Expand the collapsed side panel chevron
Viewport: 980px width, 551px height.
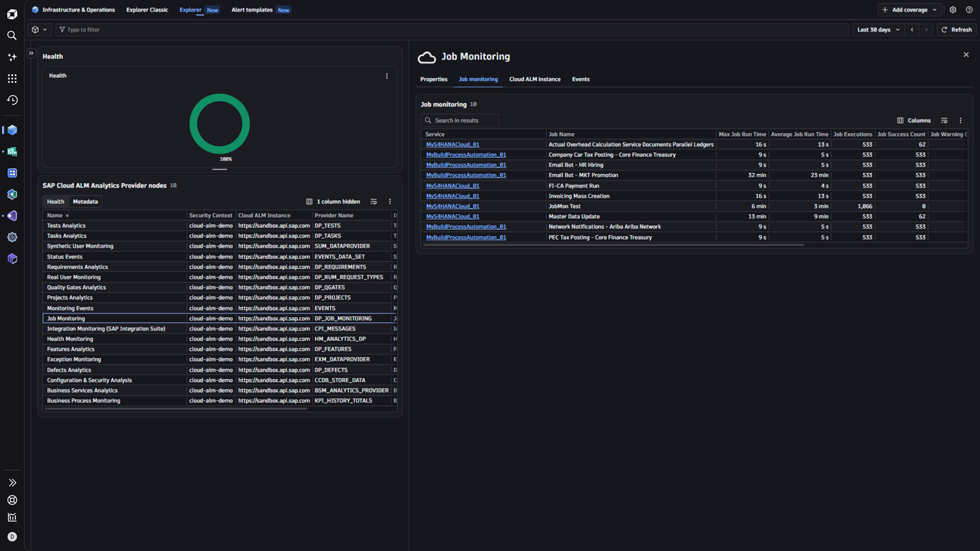31,53
